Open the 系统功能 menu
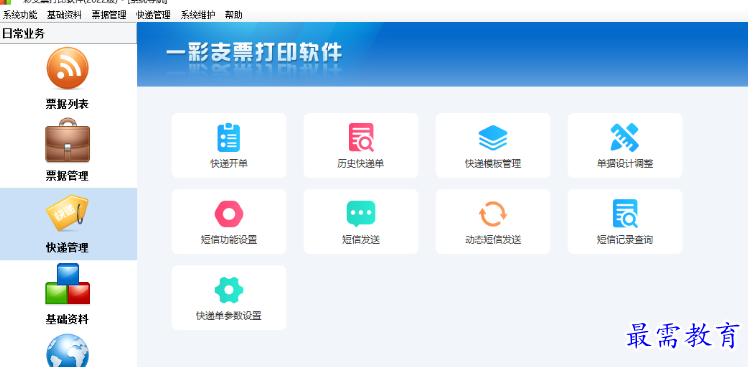The height and width of the screenshot is (367, 748). (x=20, y=15)
